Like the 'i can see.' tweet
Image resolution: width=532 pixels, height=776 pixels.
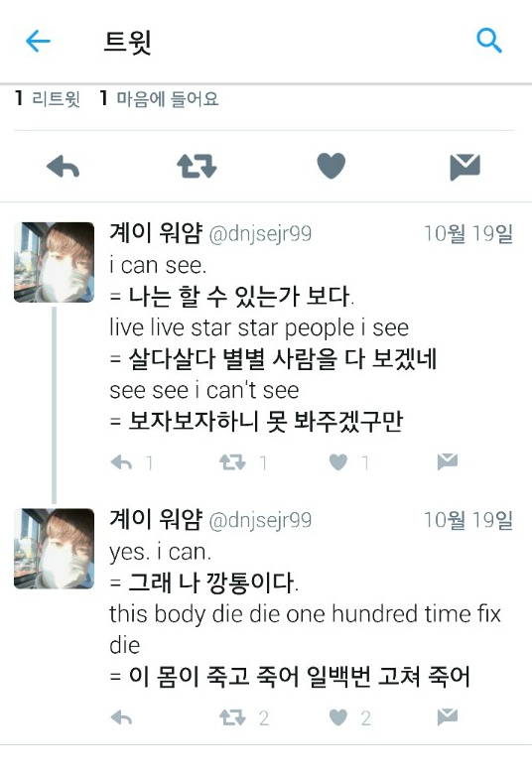coord(338,462)
